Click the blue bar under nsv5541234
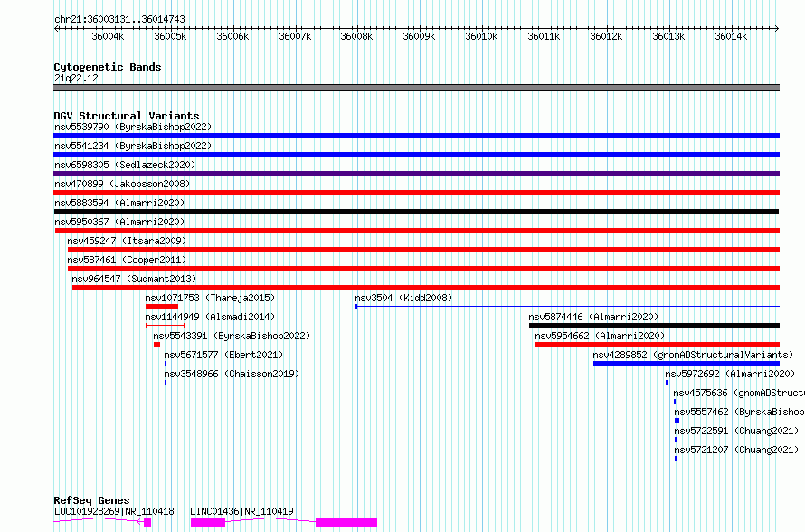805x532 pixels. click(x=416, y=155)
